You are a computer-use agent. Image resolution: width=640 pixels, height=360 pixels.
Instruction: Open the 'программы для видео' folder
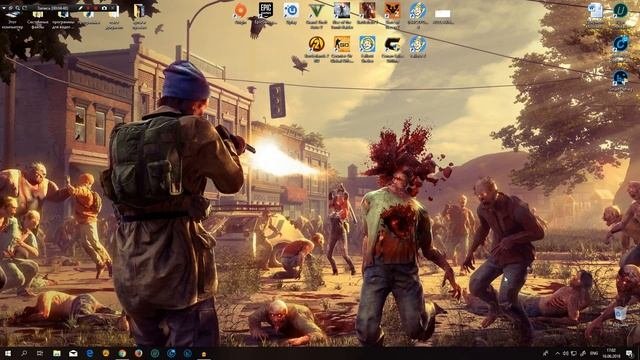tap(63, 20)
